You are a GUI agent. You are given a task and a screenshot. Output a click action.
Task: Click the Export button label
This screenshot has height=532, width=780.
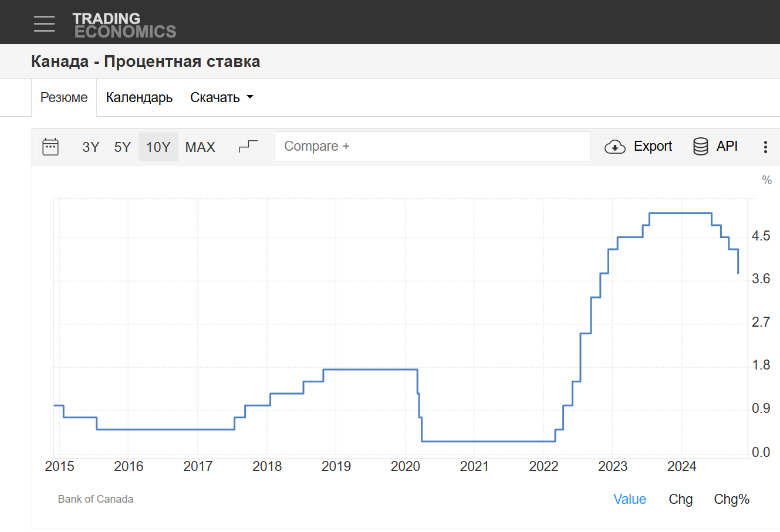[653, 146]
